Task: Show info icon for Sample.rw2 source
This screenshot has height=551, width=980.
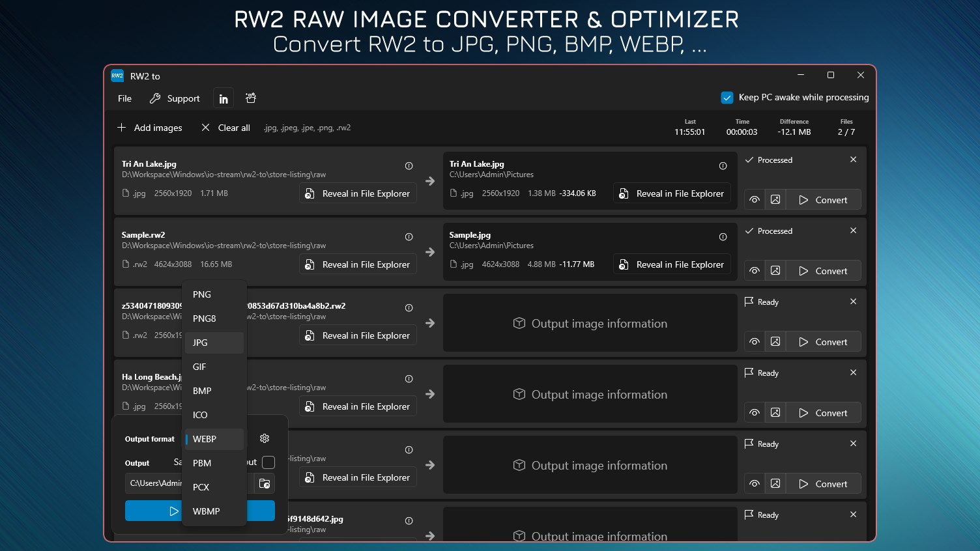Action: [x=409, y=237]
